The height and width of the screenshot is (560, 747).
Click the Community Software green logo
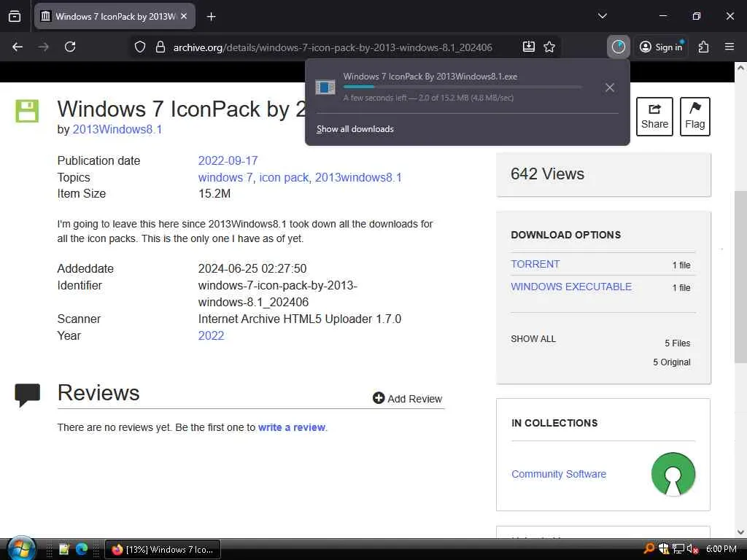pos(673,474)
